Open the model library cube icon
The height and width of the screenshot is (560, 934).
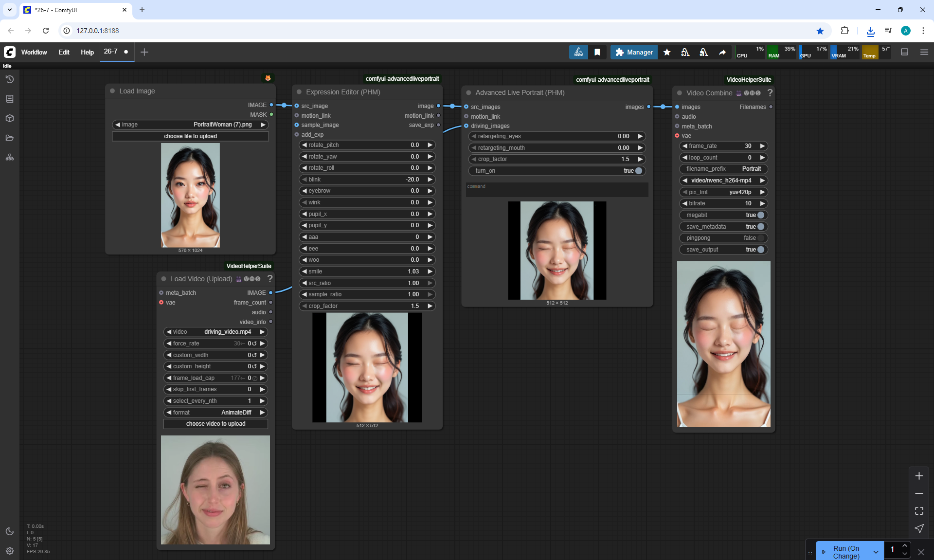10,118
